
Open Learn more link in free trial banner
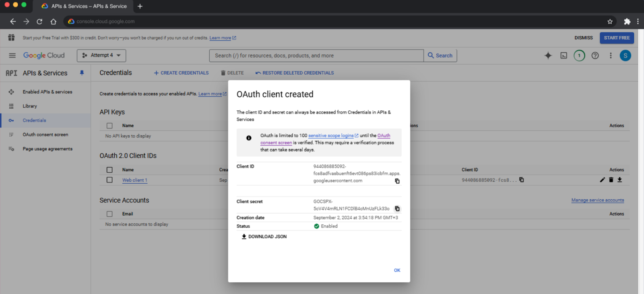tap(223, 38)
